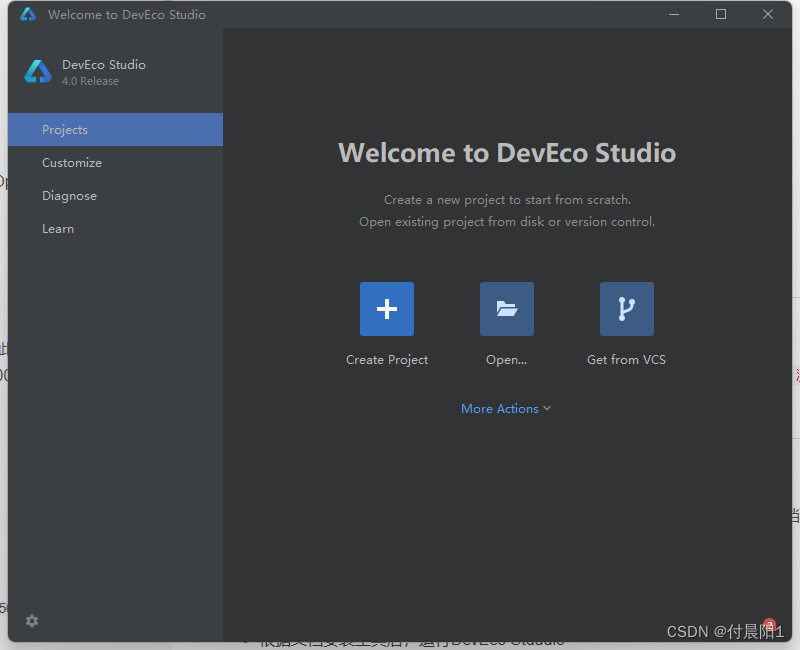Screen dimensions: 800x650
Task: Click the DevEco Studio logo in the sidebar
Action: pos(38,71)
